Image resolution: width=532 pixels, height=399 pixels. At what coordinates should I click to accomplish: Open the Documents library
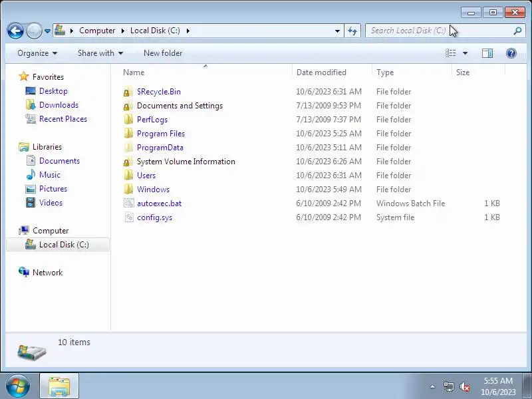click(x=59, y=161)
